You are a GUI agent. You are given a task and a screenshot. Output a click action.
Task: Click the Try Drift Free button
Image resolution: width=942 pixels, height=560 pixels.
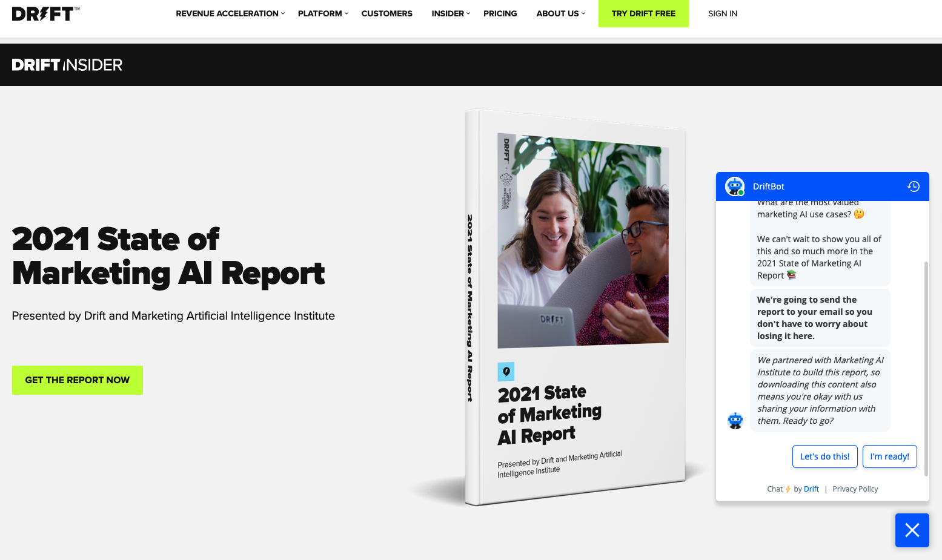click(643, 13)
